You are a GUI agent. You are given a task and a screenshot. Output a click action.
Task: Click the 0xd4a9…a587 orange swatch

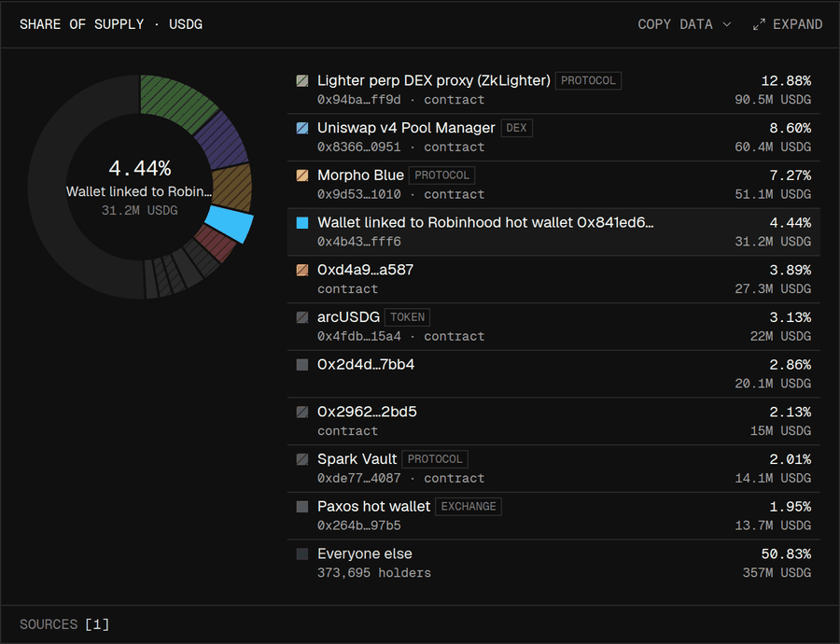302,270
